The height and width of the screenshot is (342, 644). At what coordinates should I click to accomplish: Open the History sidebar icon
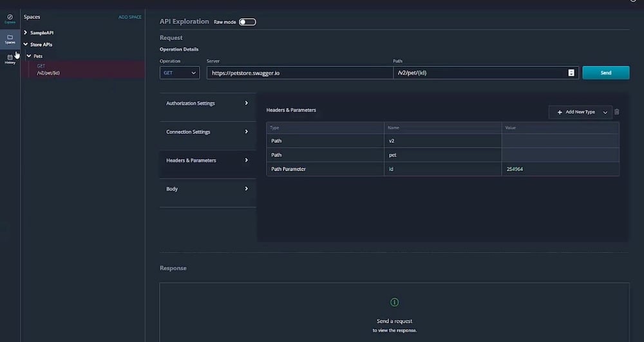click(10, 59)
